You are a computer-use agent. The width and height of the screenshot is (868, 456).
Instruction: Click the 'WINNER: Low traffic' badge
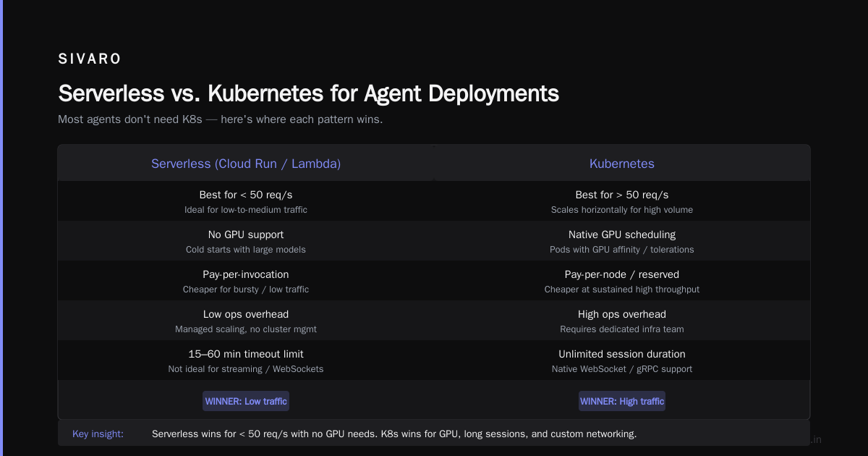click(x=246, y=401)
